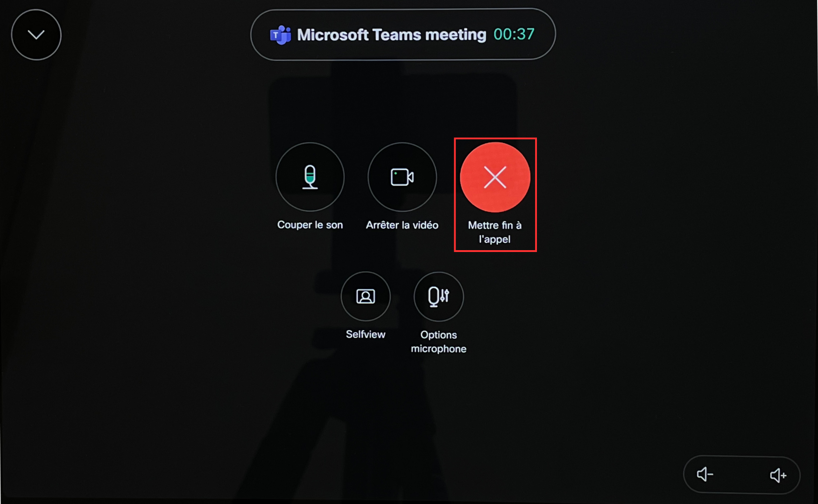Viewport: 818px width, 504px height.
Task: Click the 'Couper le son' label
Action: 310,225
